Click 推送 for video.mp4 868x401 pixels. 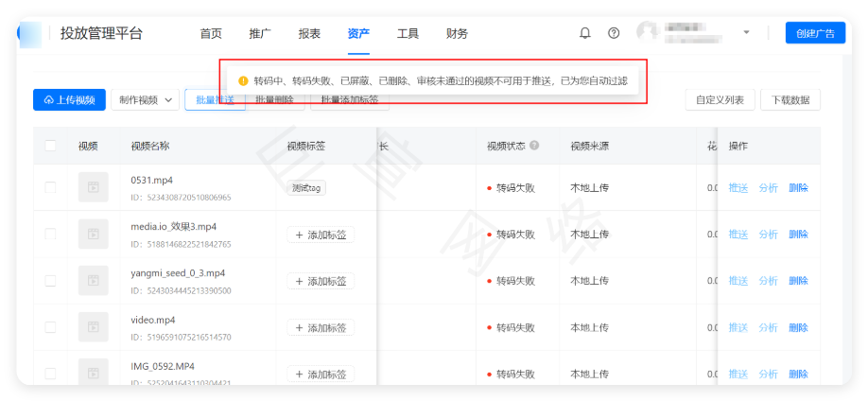tap(738, 327)
